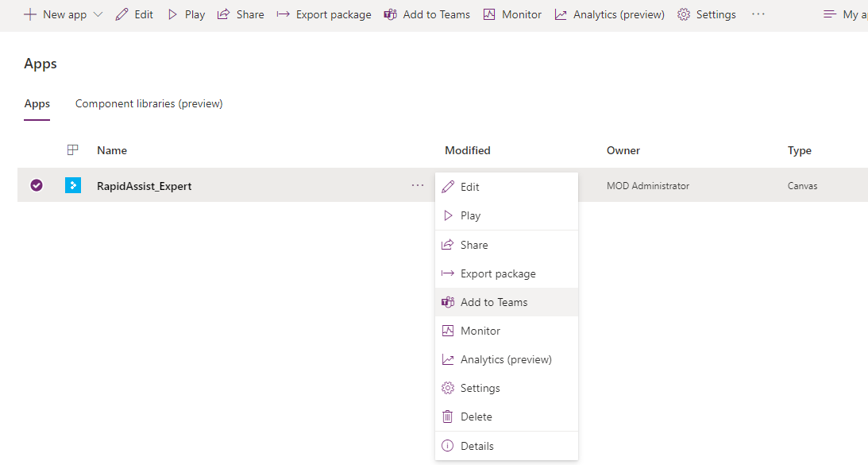Click the Edit pencil icon in top toolbar
868x465 pixels.
pyautogui.click(x=122, y=14)
